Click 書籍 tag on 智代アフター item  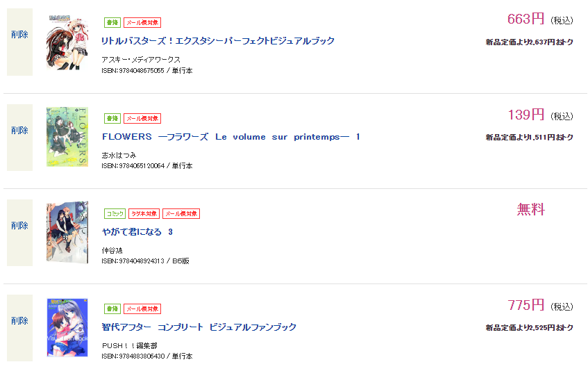point(112,309)
